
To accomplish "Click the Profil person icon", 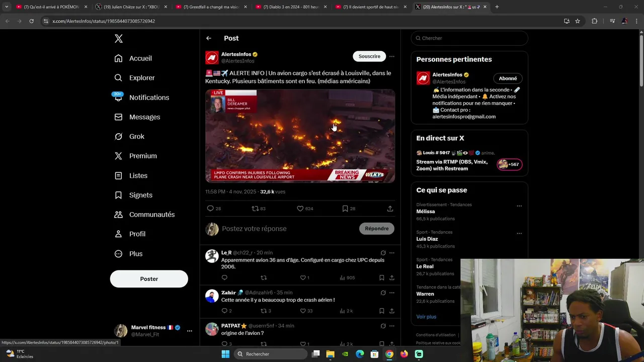I will pyautogui.click(x=118, y=234).
